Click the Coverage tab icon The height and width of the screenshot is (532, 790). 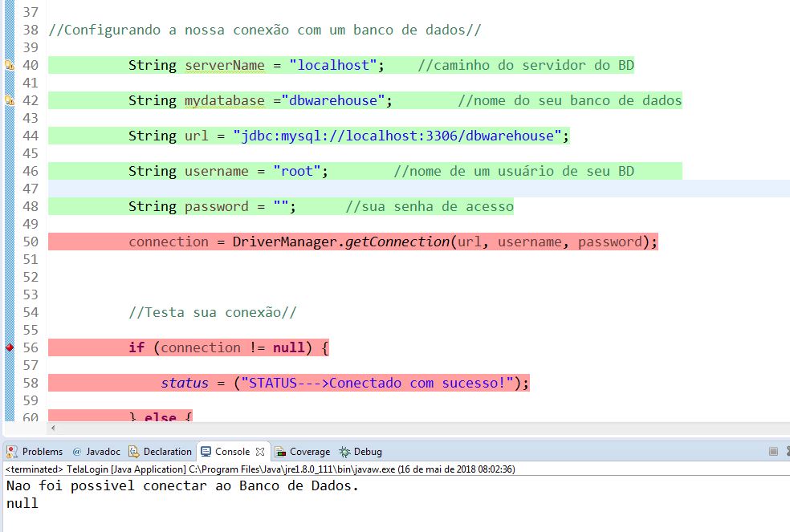[x=280, y=452]
